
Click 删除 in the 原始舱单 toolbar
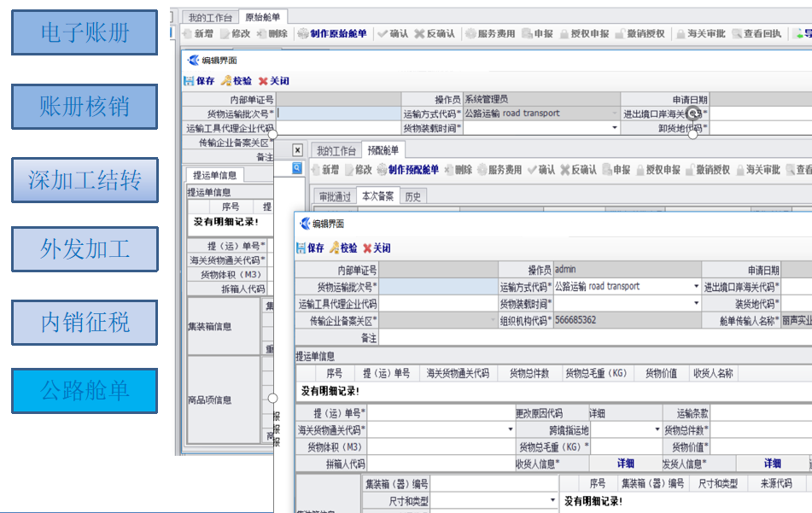272,33
